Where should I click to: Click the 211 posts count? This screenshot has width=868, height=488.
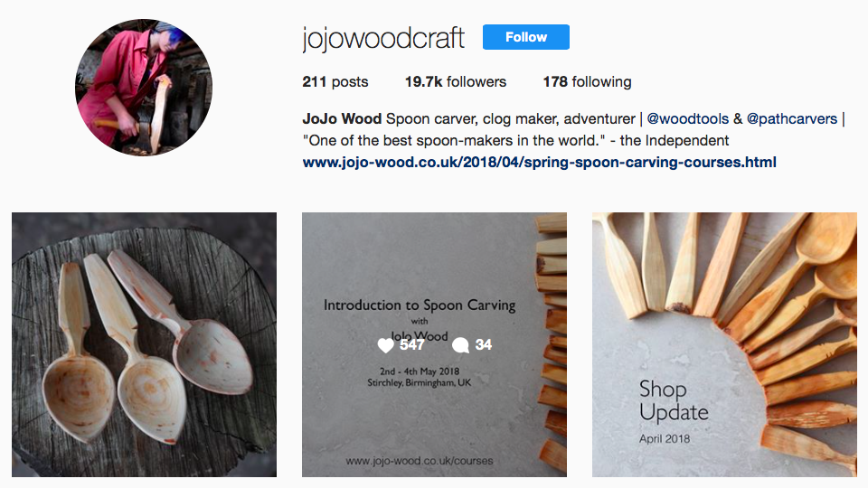click(335, 82)
